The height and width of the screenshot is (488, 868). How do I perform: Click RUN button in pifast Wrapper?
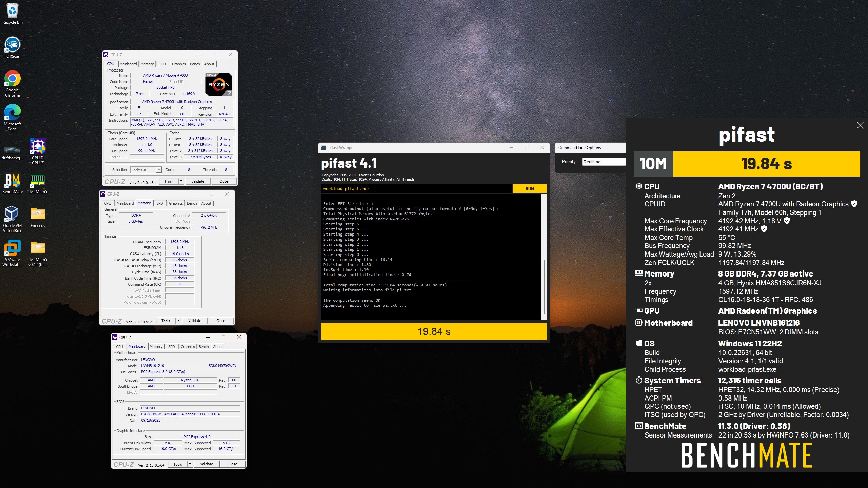coord(530,189)
